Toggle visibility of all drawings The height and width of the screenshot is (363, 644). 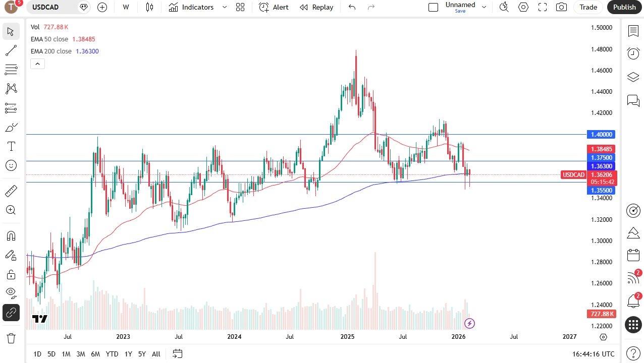[x=11, y=293]
